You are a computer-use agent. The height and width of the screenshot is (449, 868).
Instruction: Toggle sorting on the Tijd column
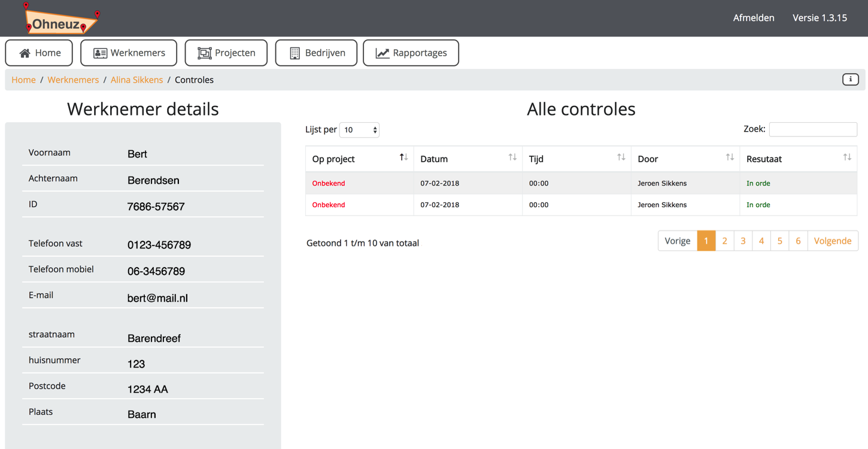[621, 157]
